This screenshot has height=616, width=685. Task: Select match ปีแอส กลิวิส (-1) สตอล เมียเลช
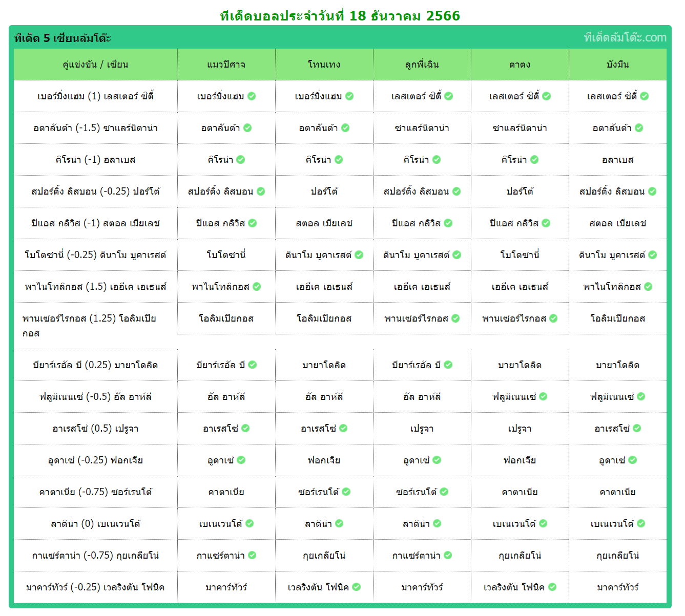pos(95,223)
